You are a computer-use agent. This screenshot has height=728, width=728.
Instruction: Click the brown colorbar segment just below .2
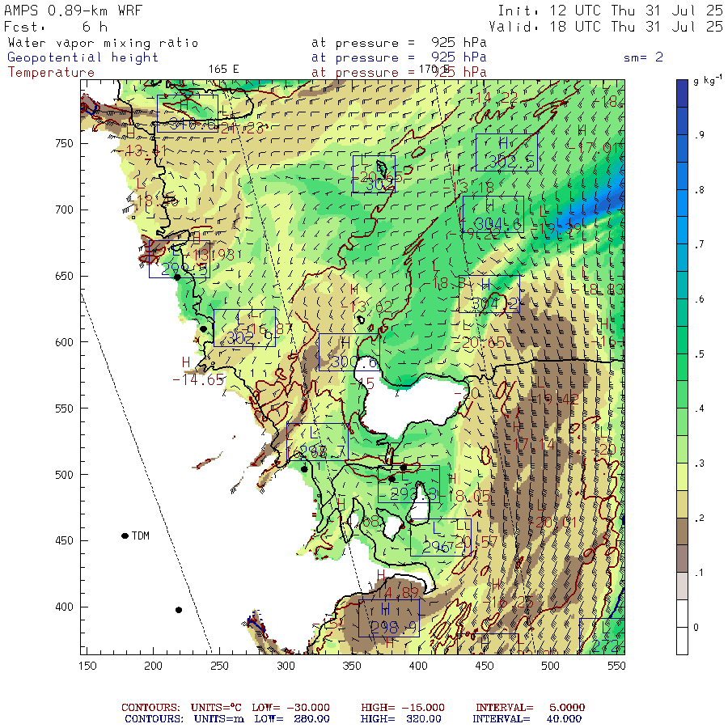click(682, 531)
